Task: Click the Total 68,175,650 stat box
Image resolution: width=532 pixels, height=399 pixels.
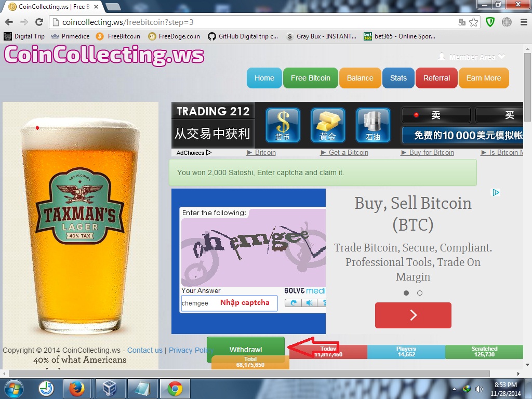Action: [250, 362]
